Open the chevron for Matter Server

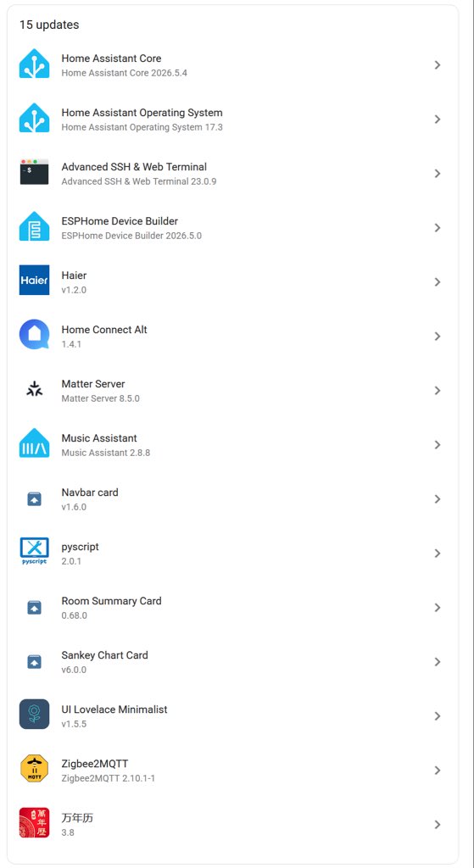point(438,390)
